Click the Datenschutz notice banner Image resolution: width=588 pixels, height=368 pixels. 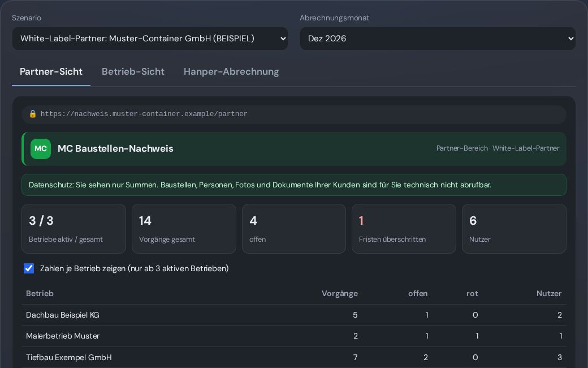tap(294, 185)
